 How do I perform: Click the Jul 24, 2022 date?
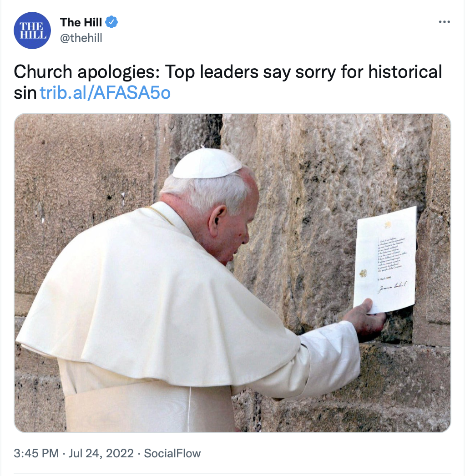point(101,453)
